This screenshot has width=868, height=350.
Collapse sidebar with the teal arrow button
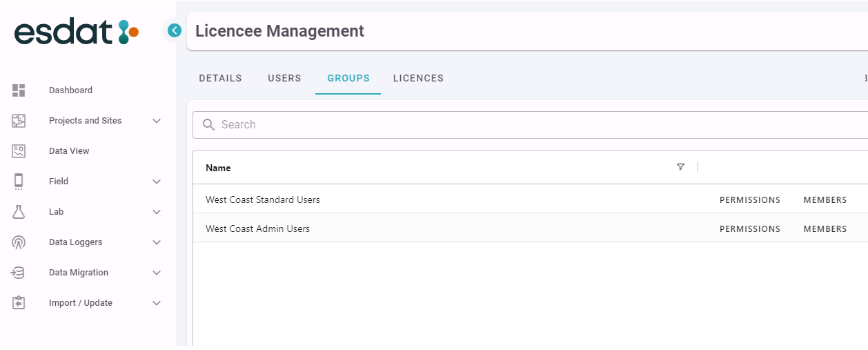[175, 30]
